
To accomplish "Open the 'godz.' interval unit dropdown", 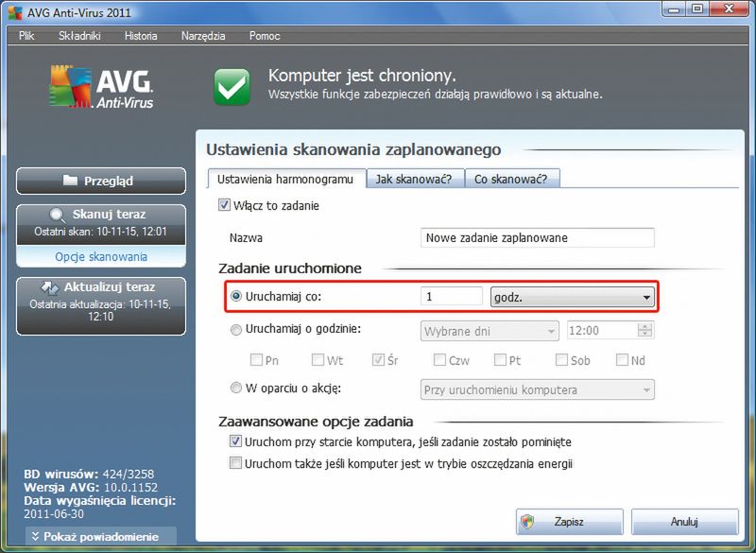I will (572, 297).
